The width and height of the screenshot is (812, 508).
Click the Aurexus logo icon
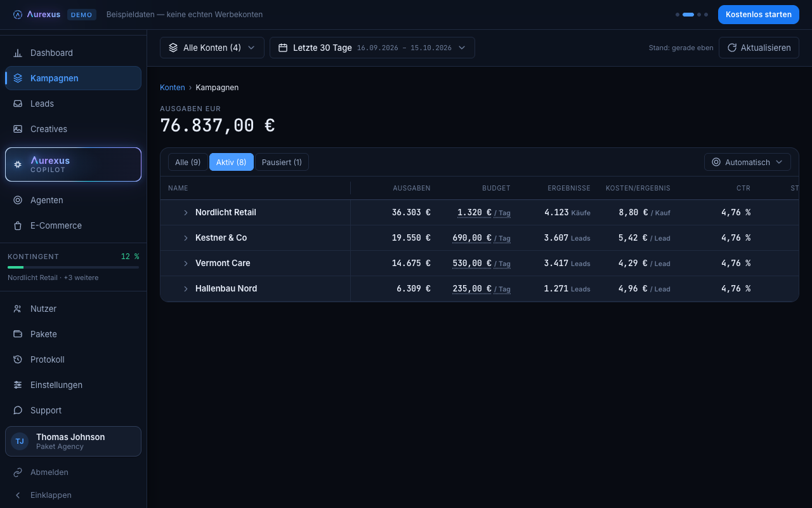point(18,15)
